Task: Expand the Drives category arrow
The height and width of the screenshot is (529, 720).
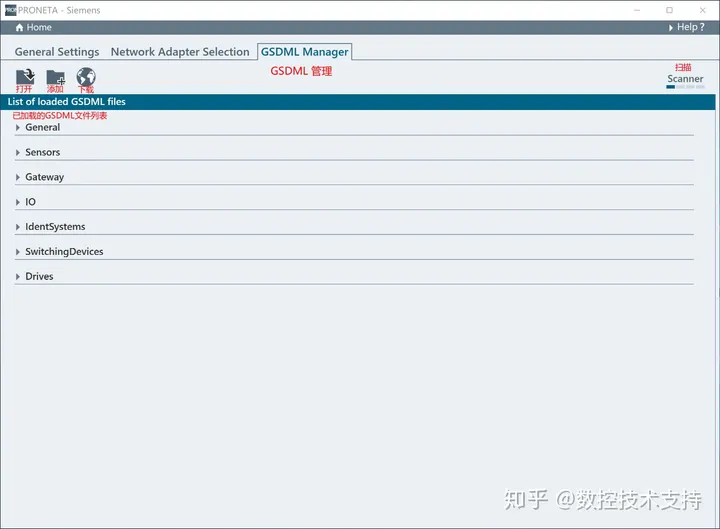Action: point(17,276)
